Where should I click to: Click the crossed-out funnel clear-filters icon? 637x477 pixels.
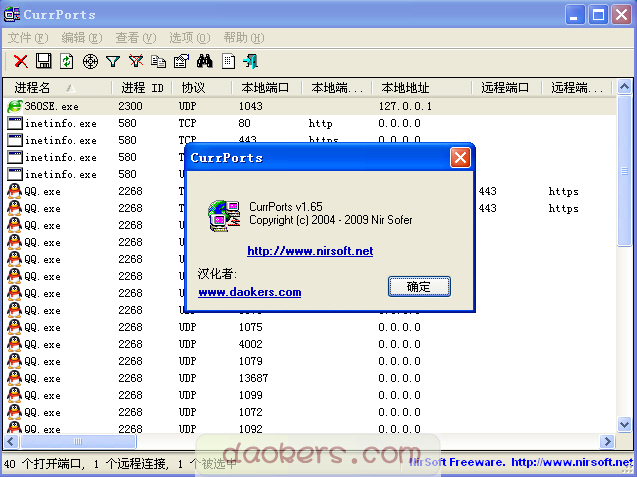click(x=136, y=61)
